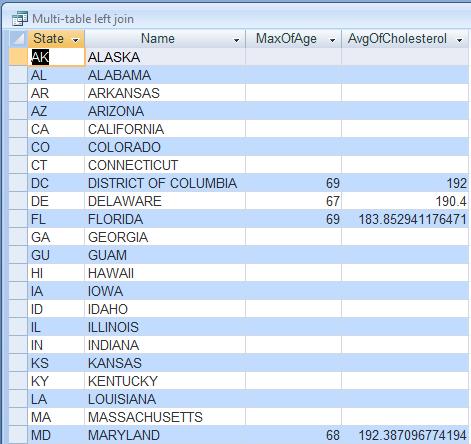Click the GUAM name cell
Screen dimensions: 471x444
click(165, 255)
